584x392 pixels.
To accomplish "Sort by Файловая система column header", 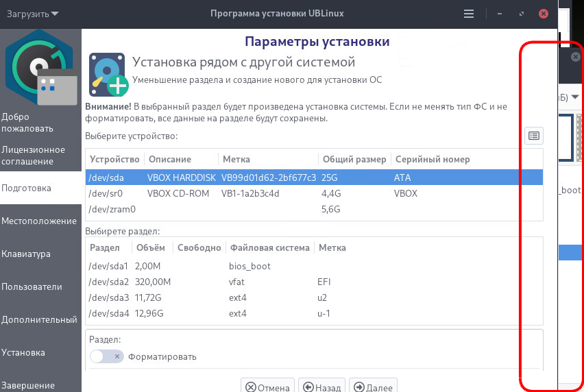I will click(269, 247).
